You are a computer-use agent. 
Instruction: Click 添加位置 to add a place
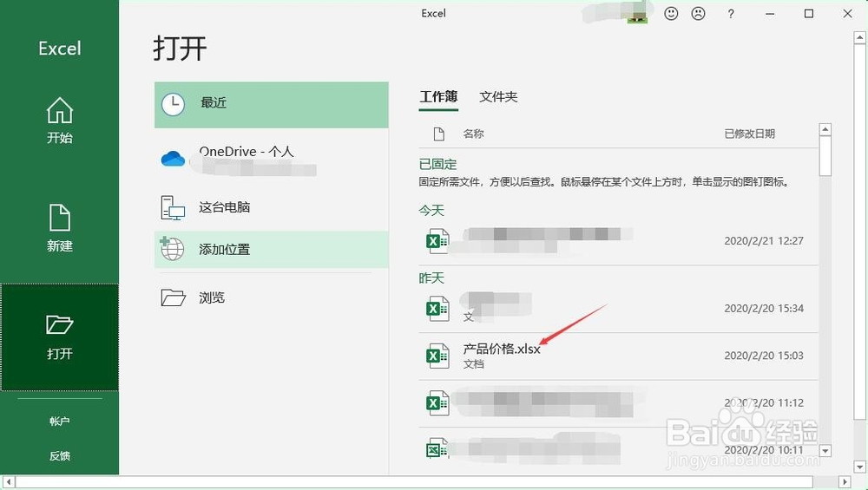pyautogui.click(x=271, y=250)
